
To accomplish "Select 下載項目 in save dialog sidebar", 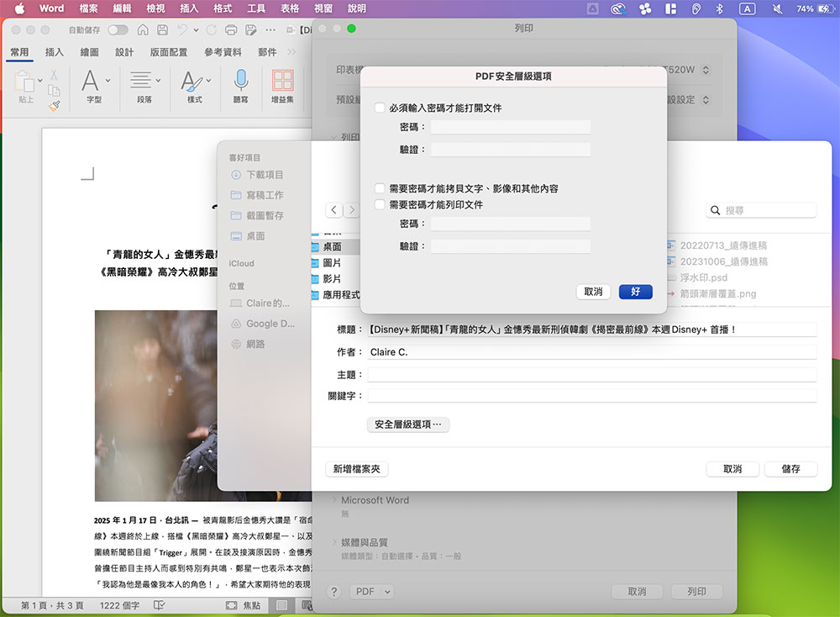I will (257, 175).
